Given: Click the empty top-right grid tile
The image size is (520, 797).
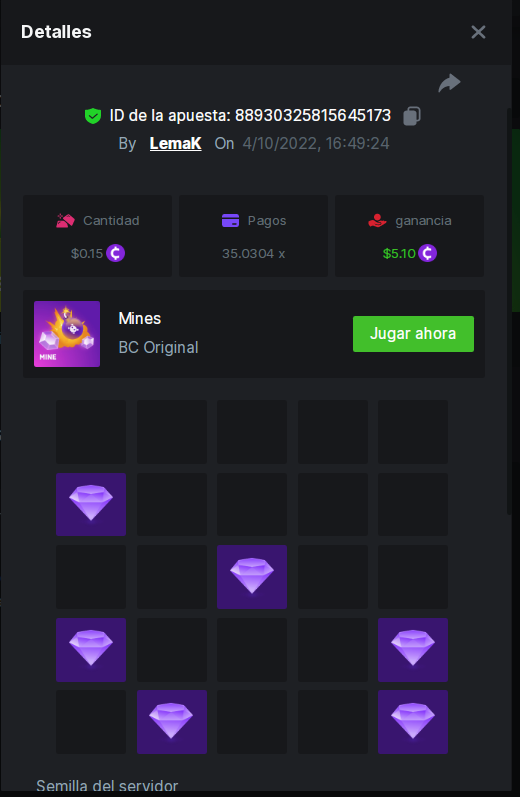Looking at the screenshot, I should 413,432.
